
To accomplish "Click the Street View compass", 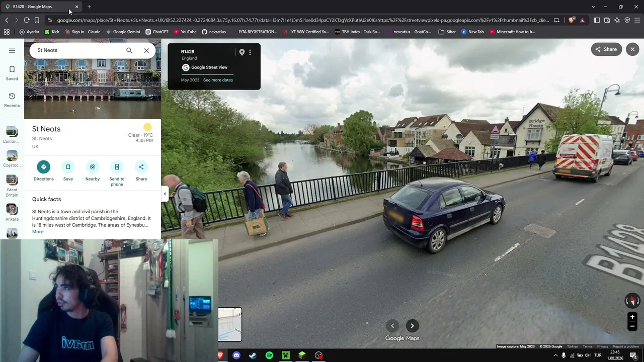I will coord(632,300).
